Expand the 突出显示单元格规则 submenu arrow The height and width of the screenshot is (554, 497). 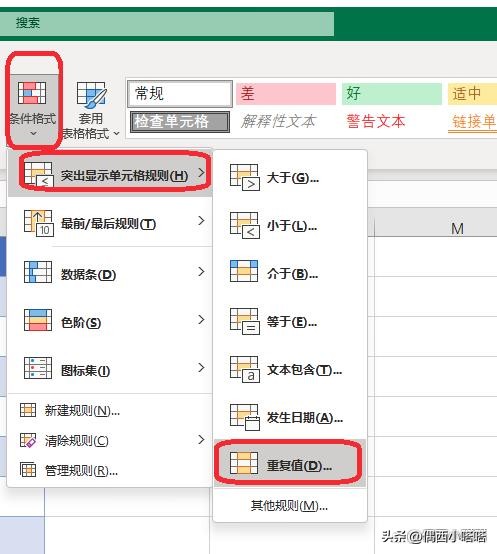tap(201, 172)
